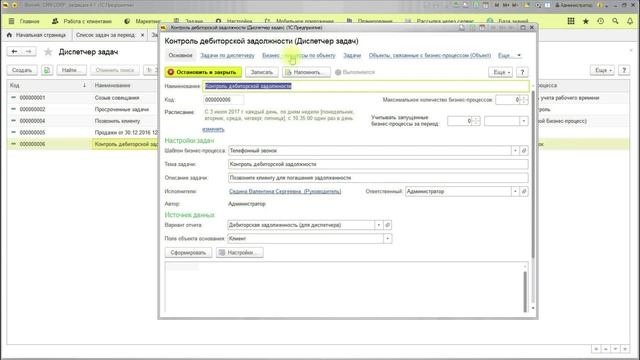Open notifications bell icon
The width and height of the screenshot is (640, 360).
[630, 21]
